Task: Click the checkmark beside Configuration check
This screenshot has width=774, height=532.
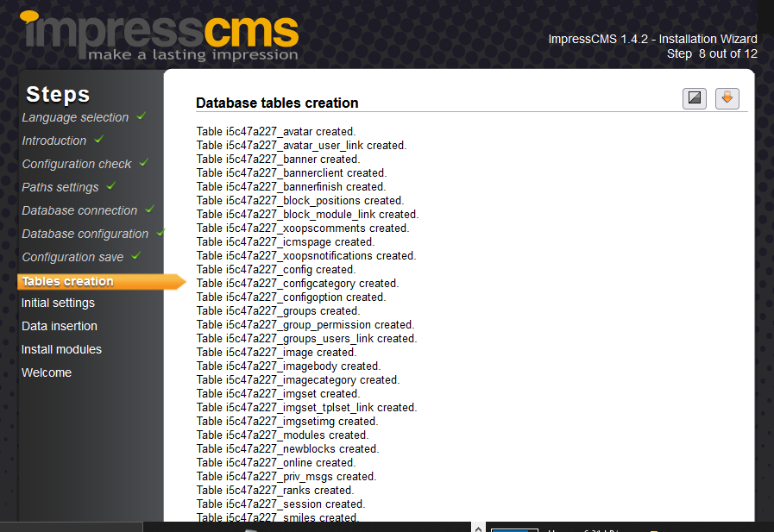Action: pos(144,162)
